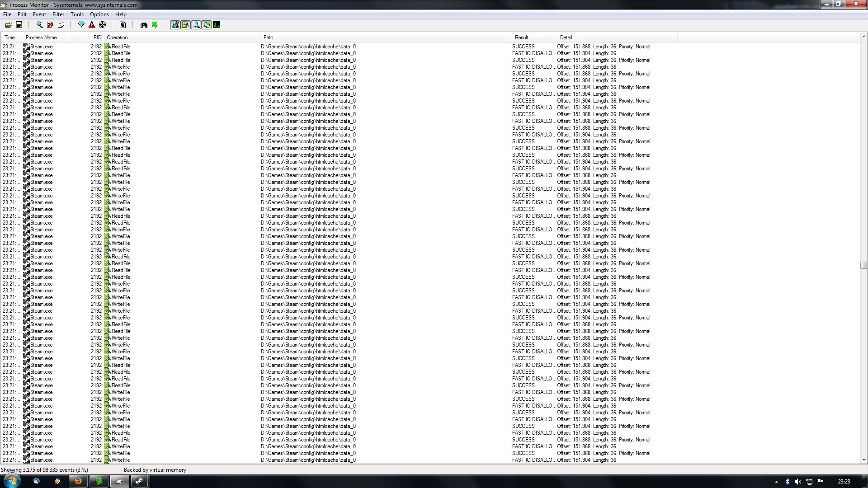Click the Process Name column header
The width and height of the screenshot is (868, 488).
pyautogui.click(x=45, y=38)
